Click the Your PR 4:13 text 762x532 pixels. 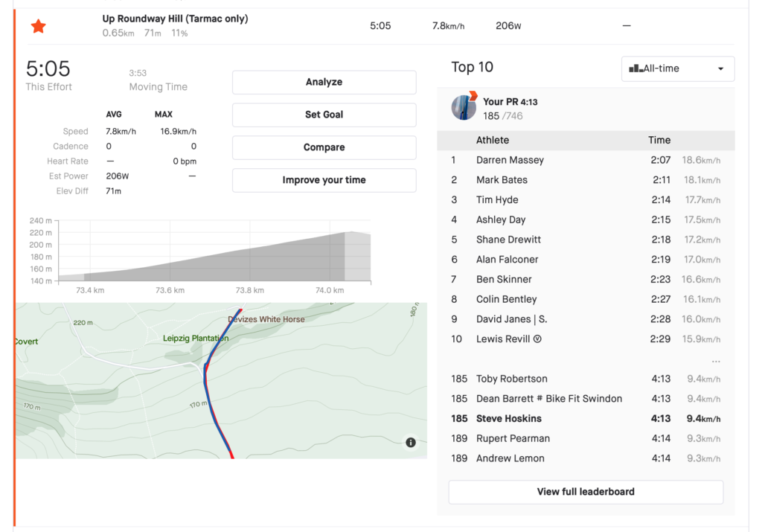(x=510, y=102)
